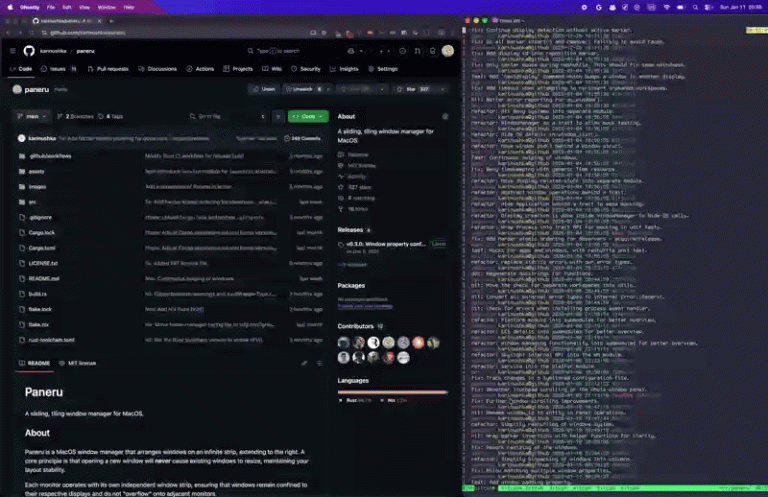Open the LICENSE.txt file

pyautogui.click(x=43, y=263)
